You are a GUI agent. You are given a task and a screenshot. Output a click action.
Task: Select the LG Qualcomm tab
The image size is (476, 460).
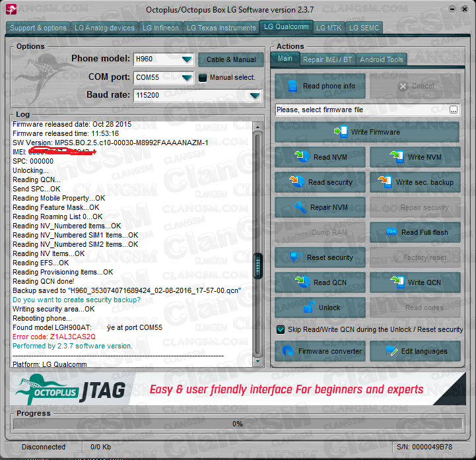[x=286, y=27]
